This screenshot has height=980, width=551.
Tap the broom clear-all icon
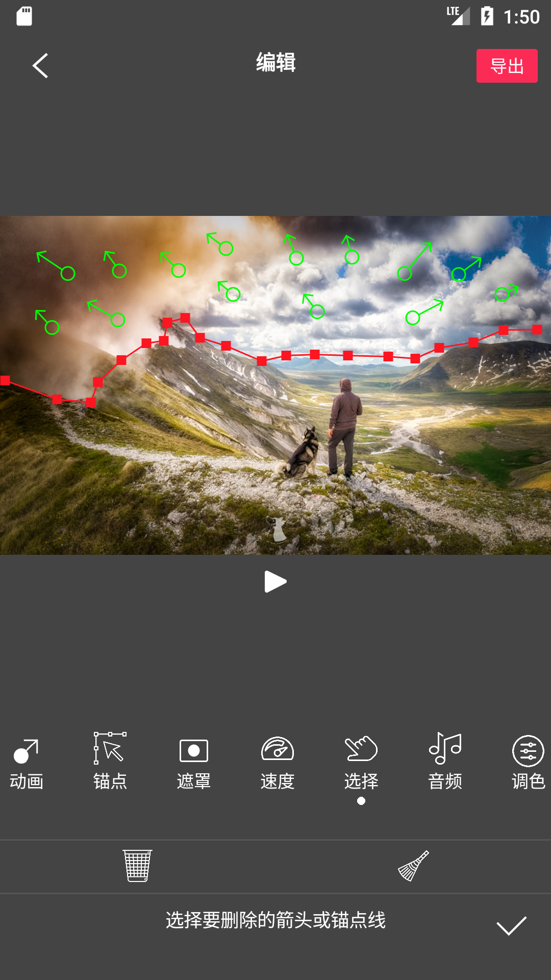[413, 866]
